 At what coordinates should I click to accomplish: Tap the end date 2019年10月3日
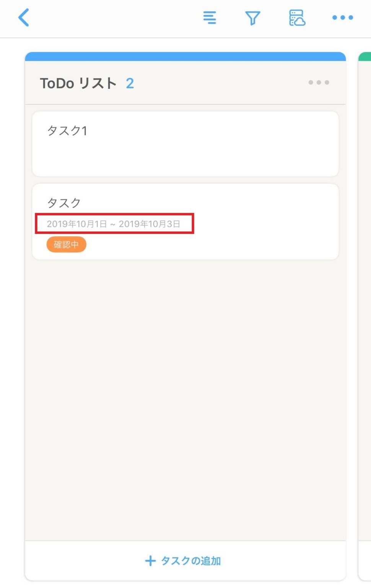[x=149, y=224]
